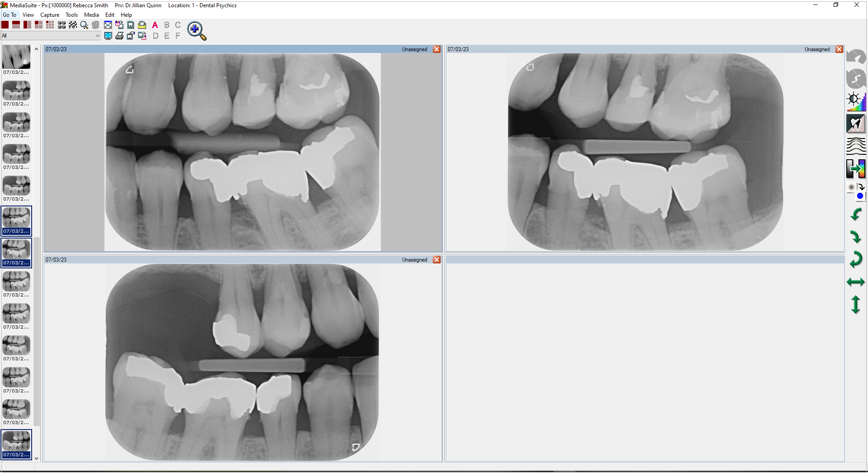The image size is (868, 473).
Task: Open the Go To menu
Action: (x=9, y=15)
